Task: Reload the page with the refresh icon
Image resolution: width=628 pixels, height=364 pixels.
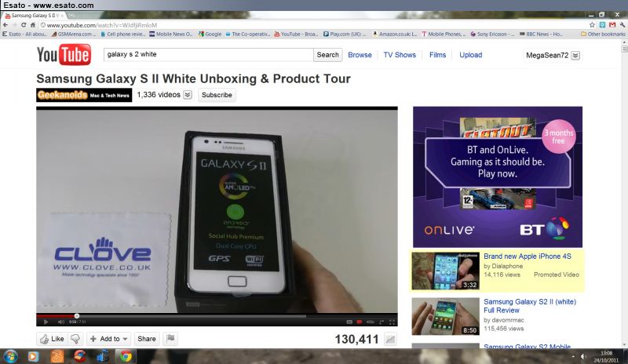Action: 24,25
